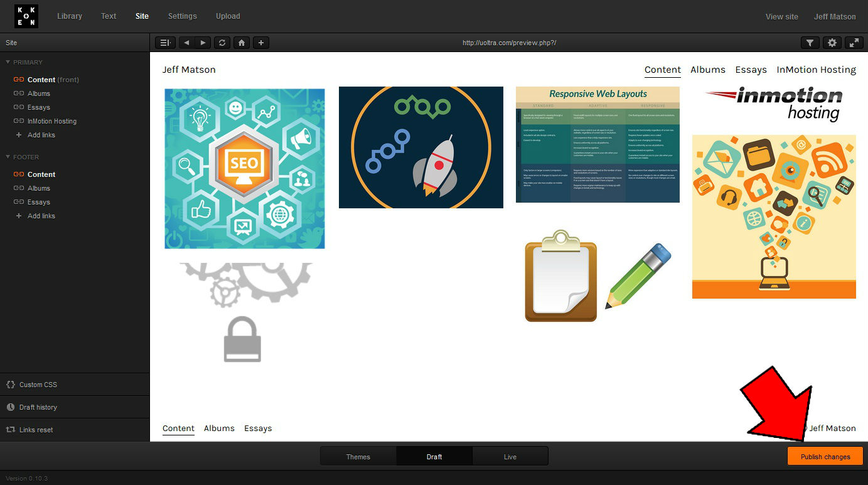Click the View site link
868x485 pixels.
click(x=782, y=17)
